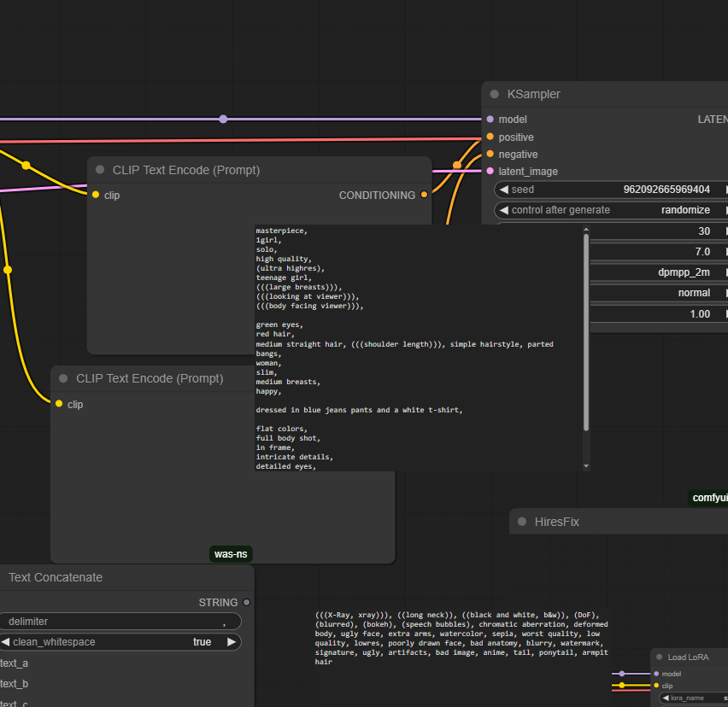Click the KSampler negative input socket
The width and height of the screenshot is (728, 707).
490,154
